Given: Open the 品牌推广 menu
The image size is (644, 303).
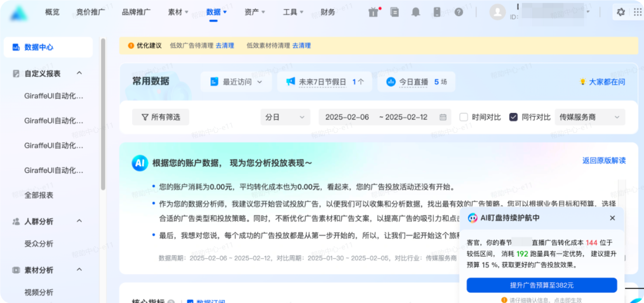Looking at the screenshot, I should (136, 12).
